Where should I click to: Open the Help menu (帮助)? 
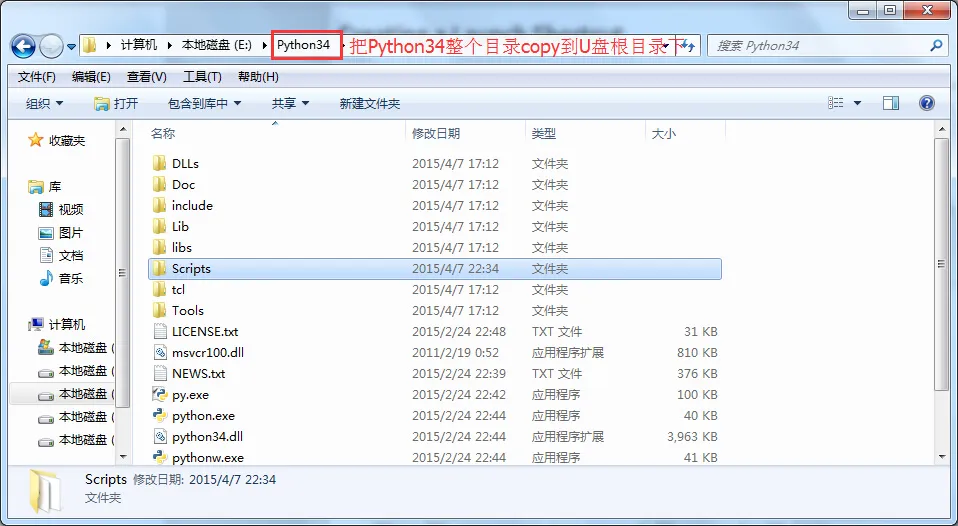(x=258, y=77)
